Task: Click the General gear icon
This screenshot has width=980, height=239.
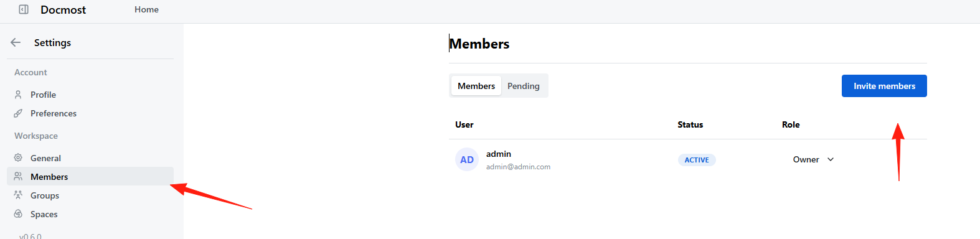Action: click(x=18, y=158)
